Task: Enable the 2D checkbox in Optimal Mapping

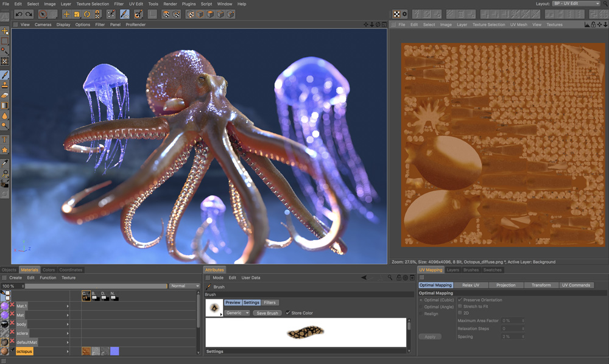Action: pos(460,313)
